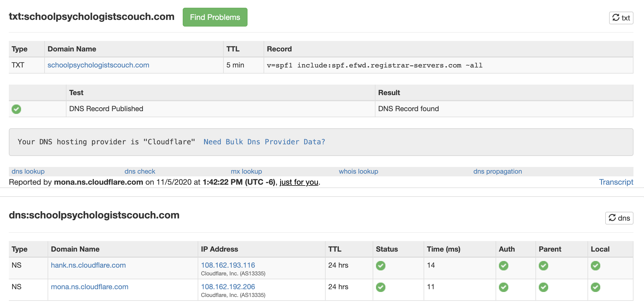Click the '5 min' TTL cell
The width and height of the screenshot is (644, 308).
[243, 65]
